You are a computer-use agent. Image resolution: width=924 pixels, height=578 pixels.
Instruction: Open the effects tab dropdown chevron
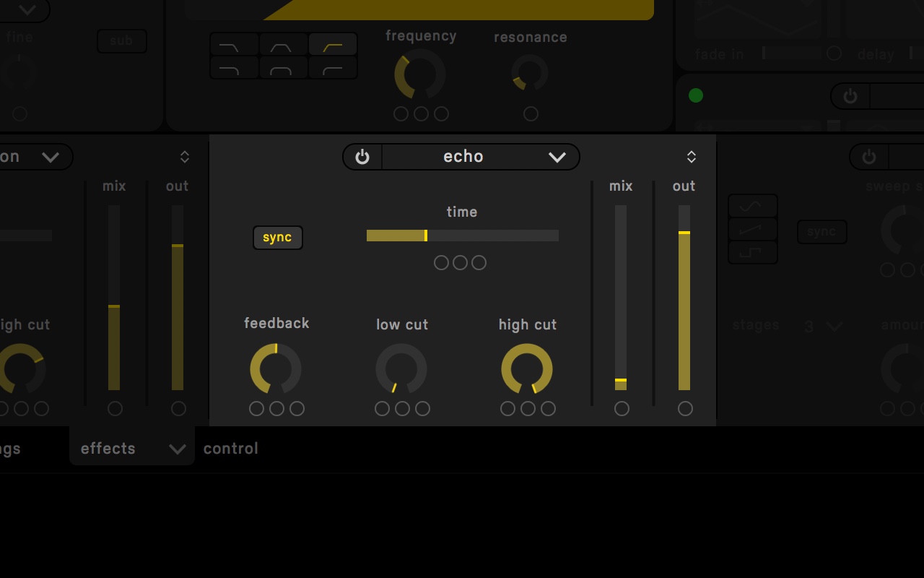pyautogui.click(x=177, y=449)
